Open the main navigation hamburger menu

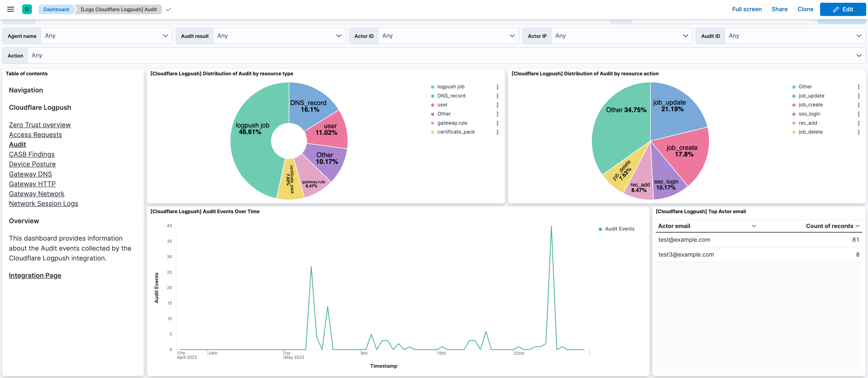(x=10, y=9)
